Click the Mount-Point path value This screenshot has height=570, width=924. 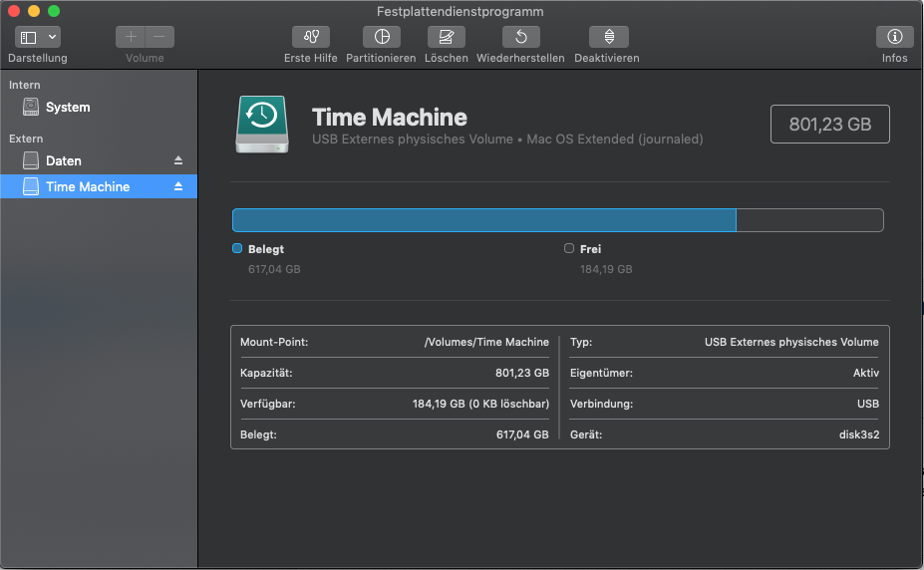coord(486,342)
